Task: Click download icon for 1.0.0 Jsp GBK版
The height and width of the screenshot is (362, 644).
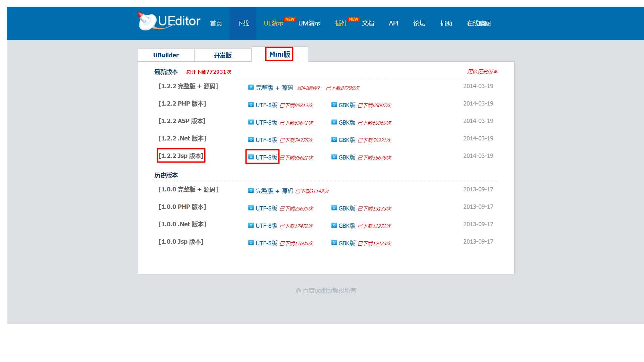Action: coord(334,243)
